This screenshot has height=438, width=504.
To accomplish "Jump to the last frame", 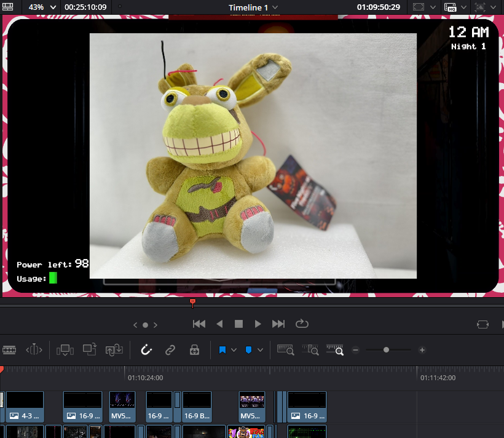I will (x=278, y=324).
